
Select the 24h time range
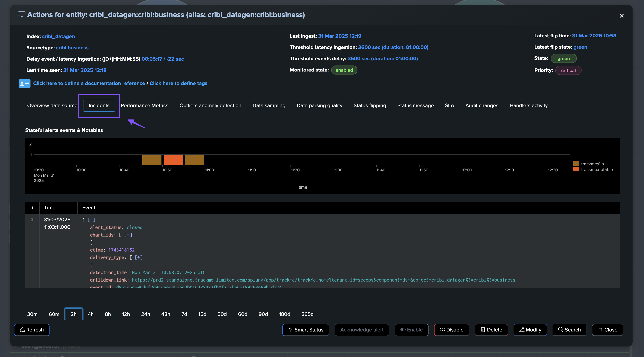coord(146,314)
